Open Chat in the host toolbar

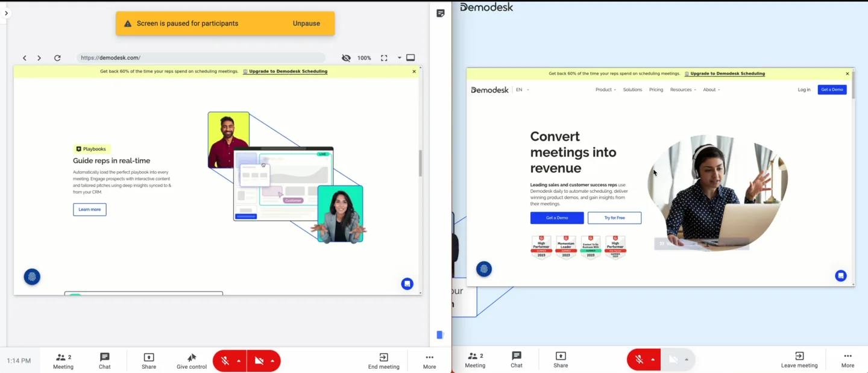(x=105, y=361)
